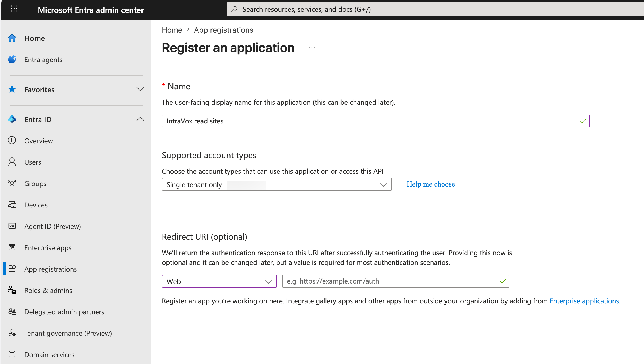Screen dimensions: 644x364
Task: Open Enterprise apps menu item
Action: click(x=48, y=248)
